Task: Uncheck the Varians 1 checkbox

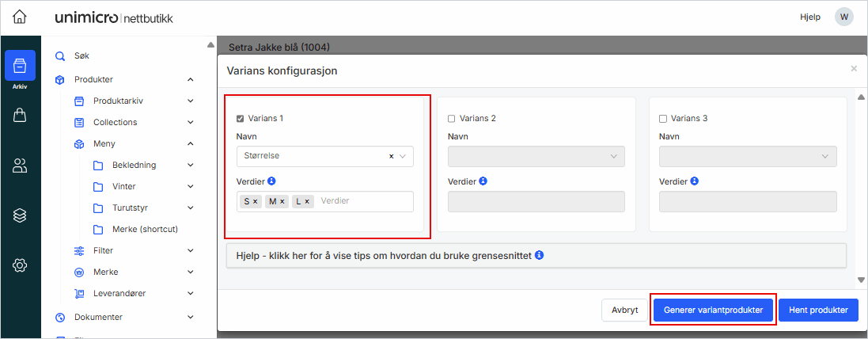Action: pos(241,119)
